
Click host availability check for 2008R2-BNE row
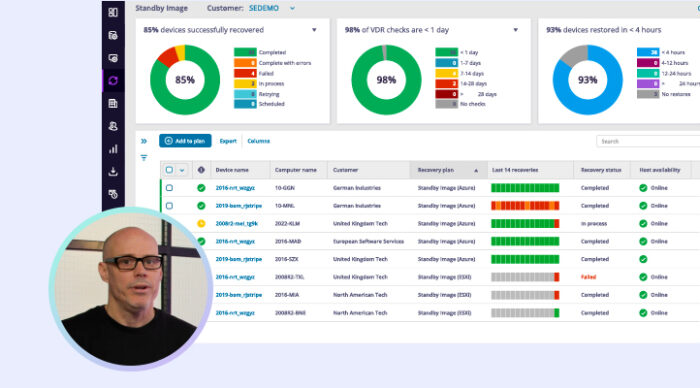(x=643, y=313)
